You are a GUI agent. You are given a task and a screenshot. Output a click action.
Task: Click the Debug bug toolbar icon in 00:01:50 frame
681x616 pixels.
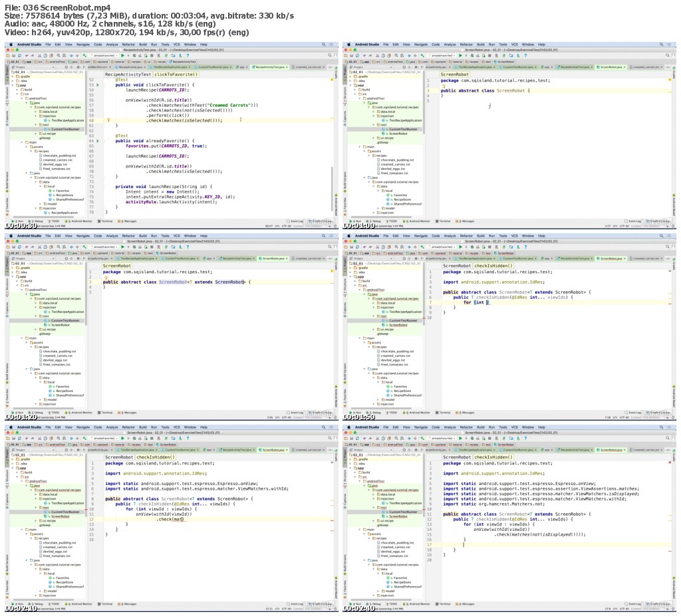(472, 247)
